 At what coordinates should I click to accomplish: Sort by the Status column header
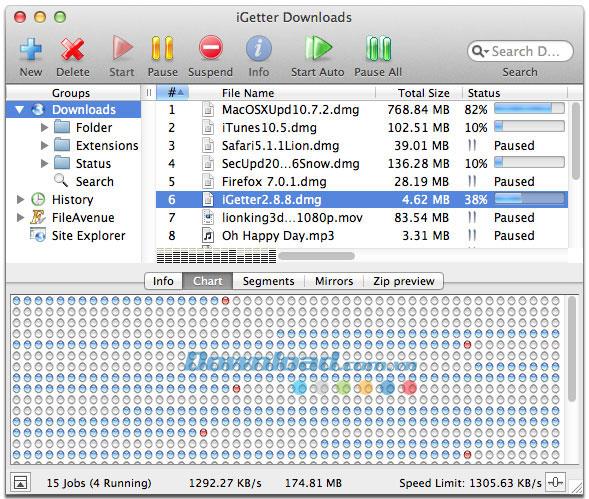pos(515,92)
